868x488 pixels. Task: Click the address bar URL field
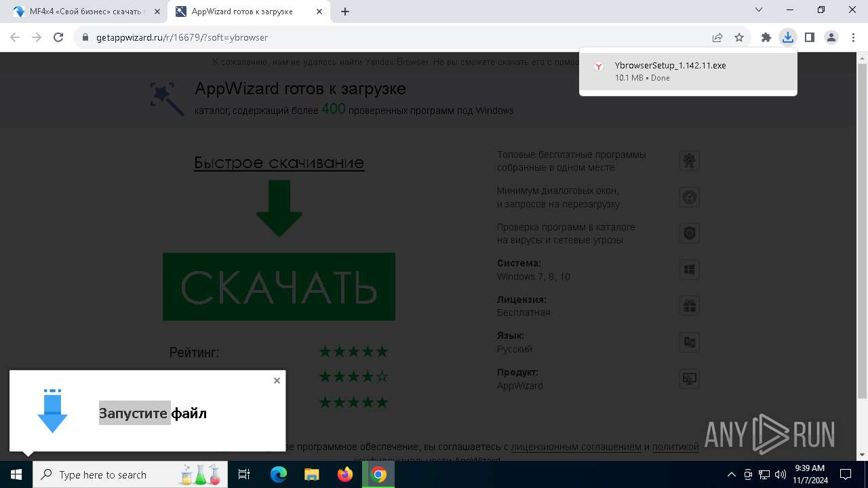(393, 37)
